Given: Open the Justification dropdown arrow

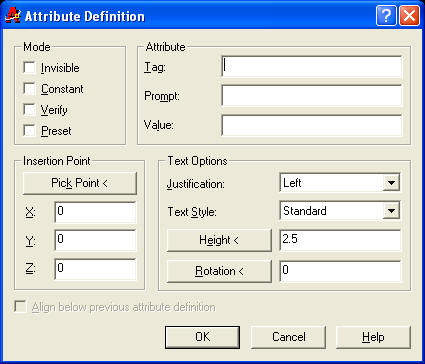Looking at the screenshot, I should point(391,183).
